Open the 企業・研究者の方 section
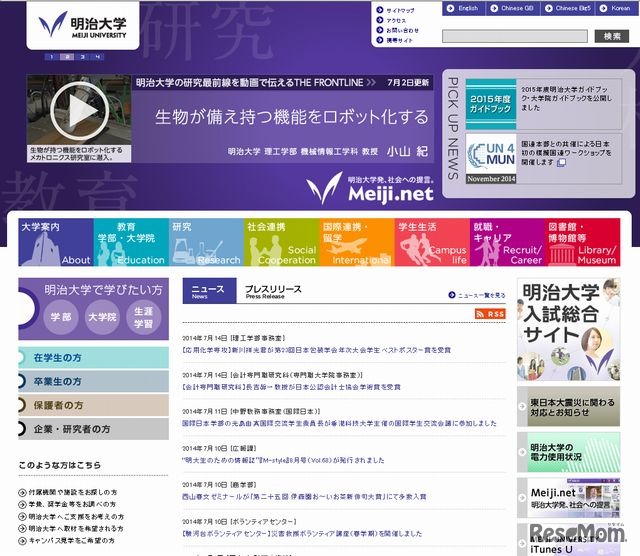This screenshot has height=556, width=640. coord(93,429)
